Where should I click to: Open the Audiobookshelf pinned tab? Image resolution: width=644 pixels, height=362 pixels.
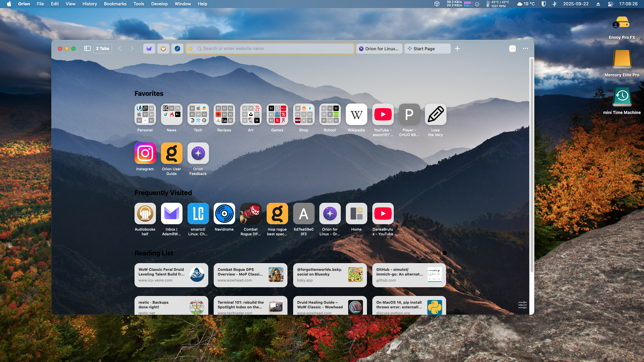tap(163, 48)
